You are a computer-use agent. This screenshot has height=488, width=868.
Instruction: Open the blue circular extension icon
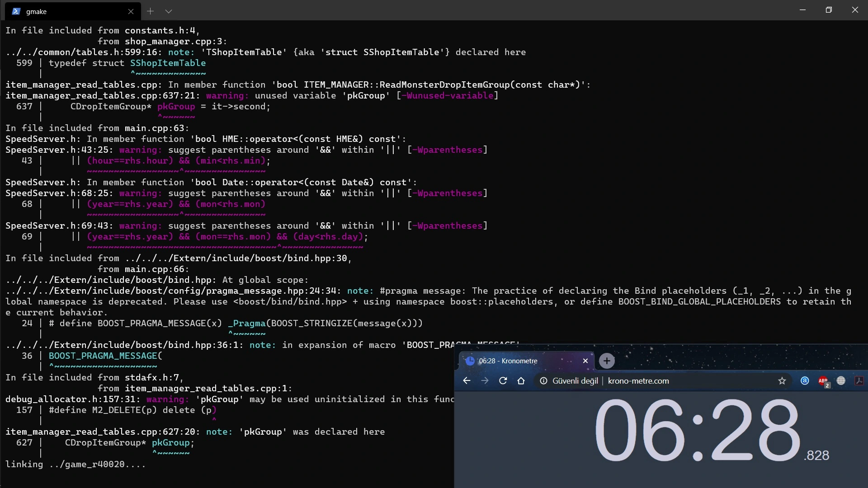tap(805, 381)
